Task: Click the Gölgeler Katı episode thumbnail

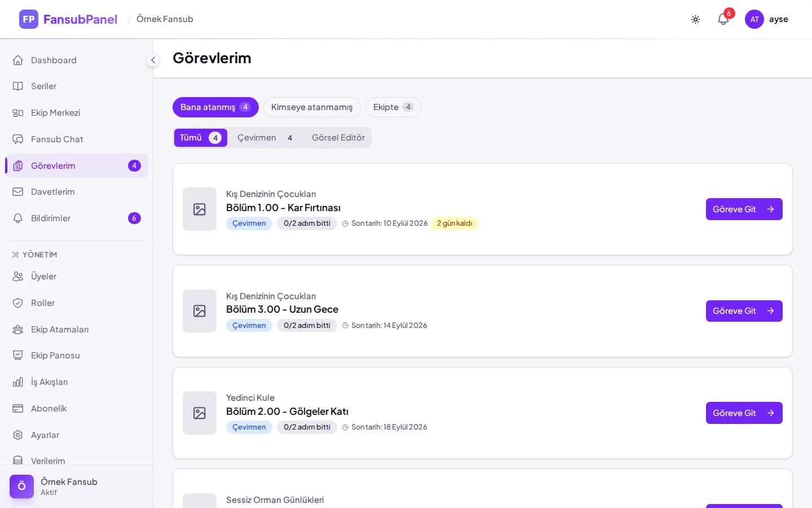Action: (200, 413)
